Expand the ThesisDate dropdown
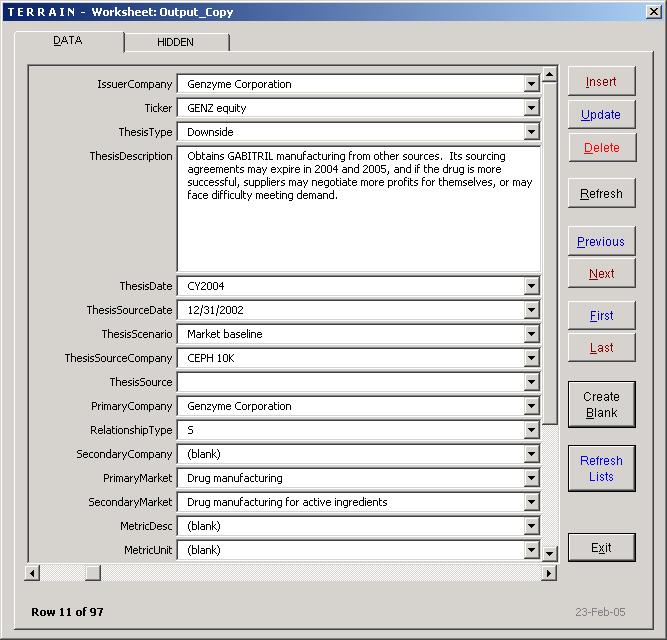This screenshot has width=667, height=640. pyautogui.click(x=531, y=286)
